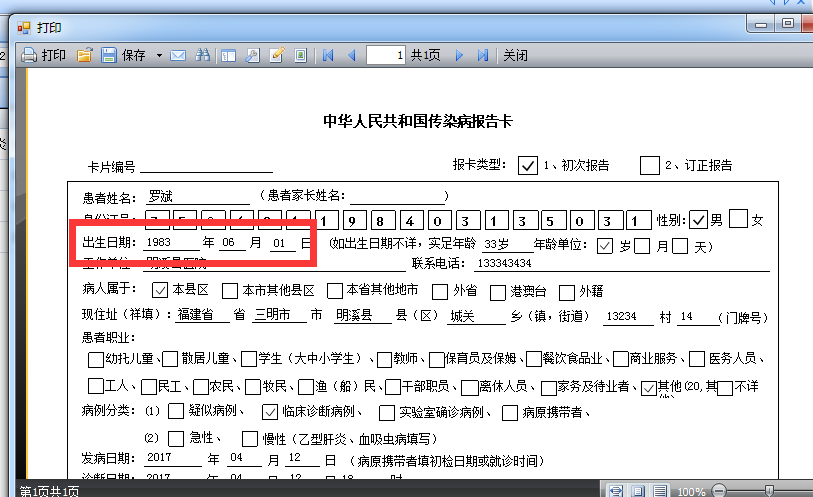
Task: Toggle the 实验室确诊病例 checkbox
Action: pyautogui.click(x=387, y=413)
